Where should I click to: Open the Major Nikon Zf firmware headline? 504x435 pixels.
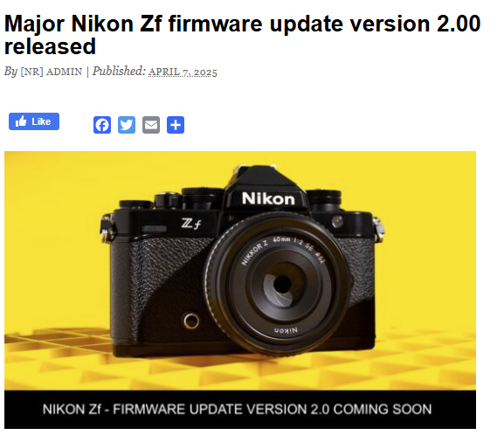pyautogui.click(x=242, y=35)
